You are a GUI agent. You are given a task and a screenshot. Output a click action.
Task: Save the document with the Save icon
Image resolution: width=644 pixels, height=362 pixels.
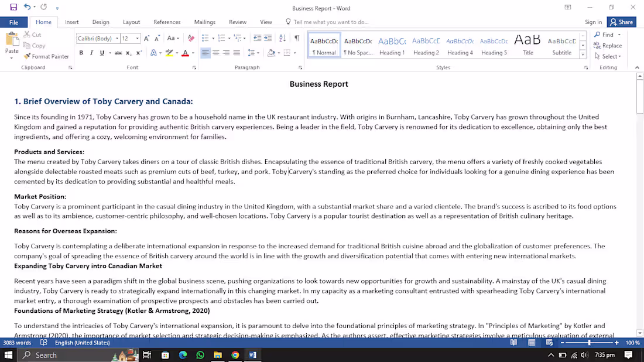point(13,7)
